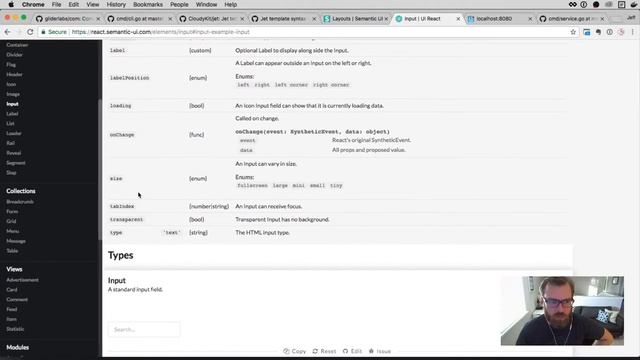
Task: Open Container in sidebar
Action: click(17, 45)
